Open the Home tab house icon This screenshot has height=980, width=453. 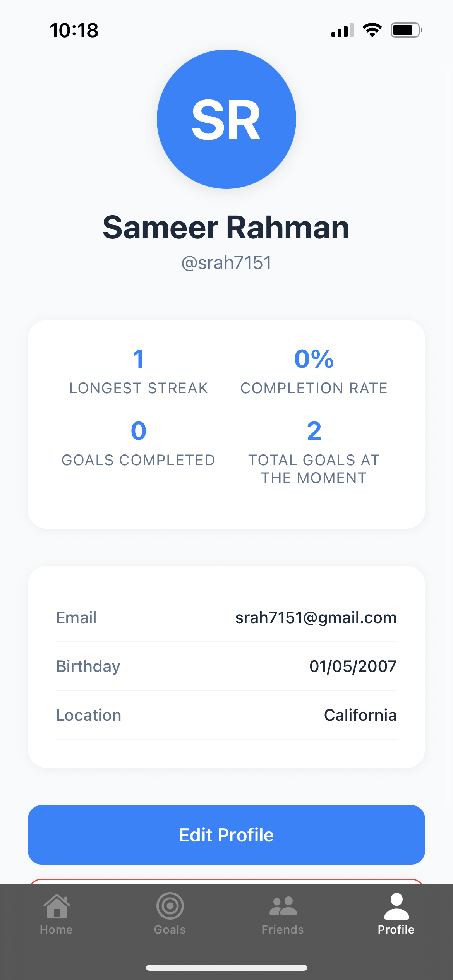pos(57,906)
